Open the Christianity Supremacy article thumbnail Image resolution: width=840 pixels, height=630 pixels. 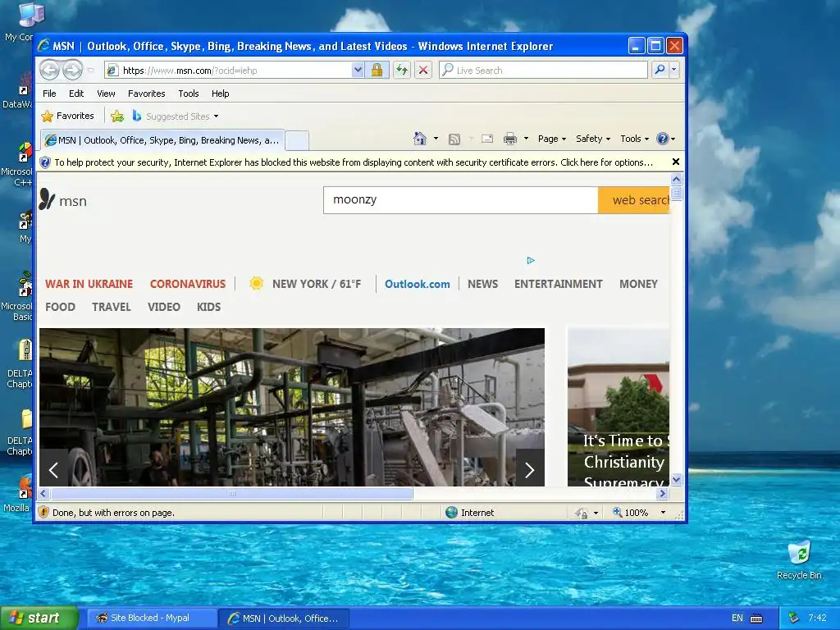619,407
